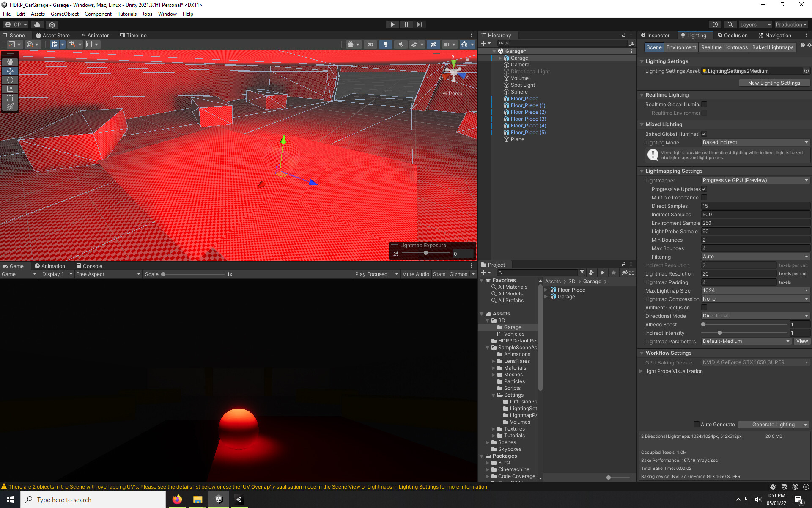The height and width of the screenshot is (508, 812).
Task: Expand the SampleSceneAs folder in Project panel
Action: 488,347
